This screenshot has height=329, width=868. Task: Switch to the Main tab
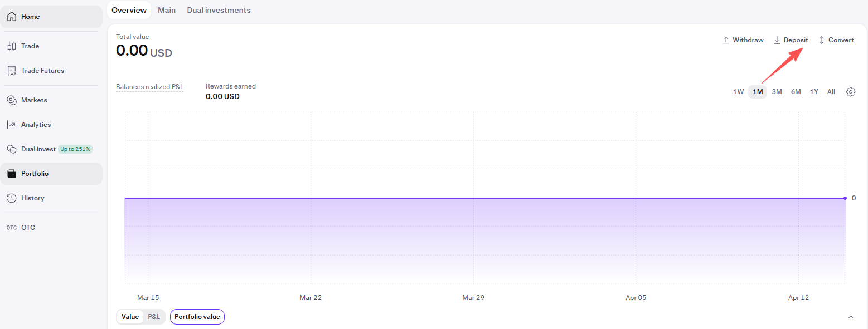point(167,9)
